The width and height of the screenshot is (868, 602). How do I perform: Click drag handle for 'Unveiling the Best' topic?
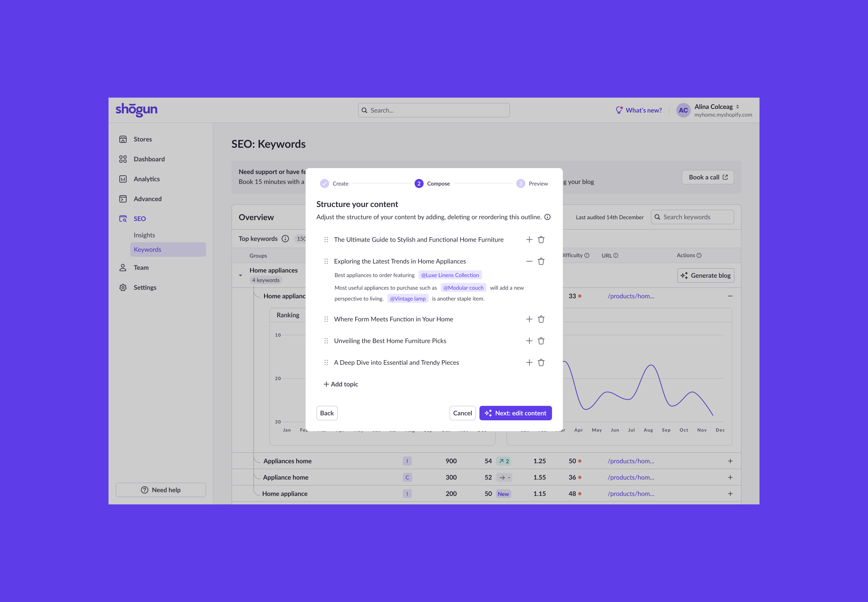coord(326,341)
